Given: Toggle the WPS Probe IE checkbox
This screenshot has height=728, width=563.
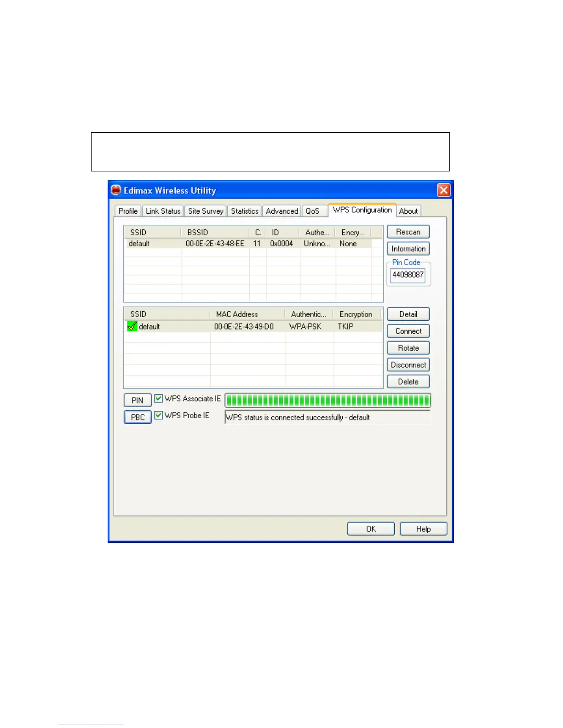Looking at the screenshot, I should click(159, 415).
